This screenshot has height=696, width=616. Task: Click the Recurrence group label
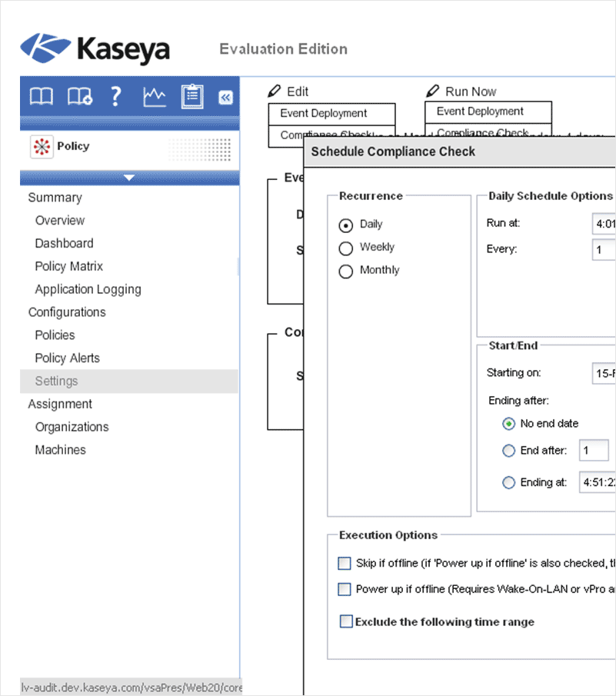coord(371,196)
